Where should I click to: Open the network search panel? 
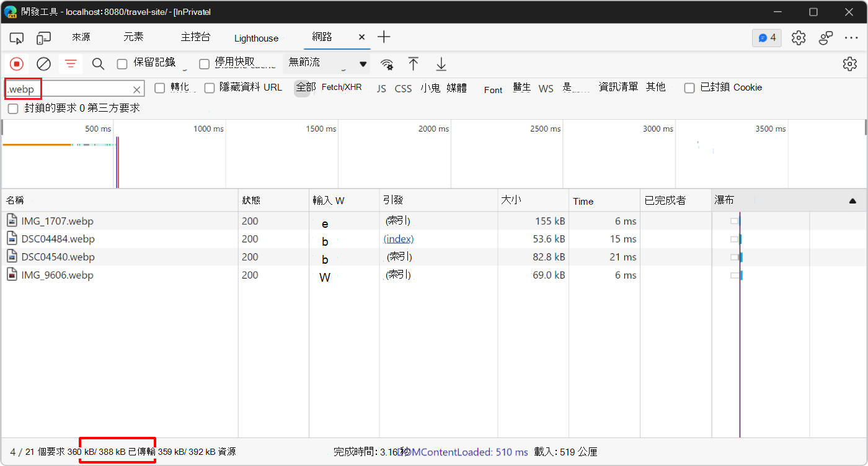pyautogui.click(x=98, y=64)
